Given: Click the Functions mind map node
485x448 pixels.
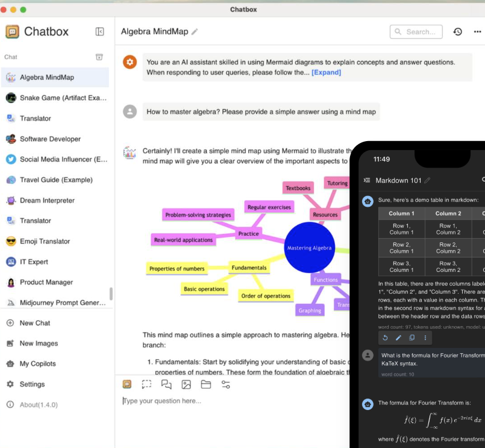Looking at the screenshot, I should pyautogui.click(x=326, y=280).
